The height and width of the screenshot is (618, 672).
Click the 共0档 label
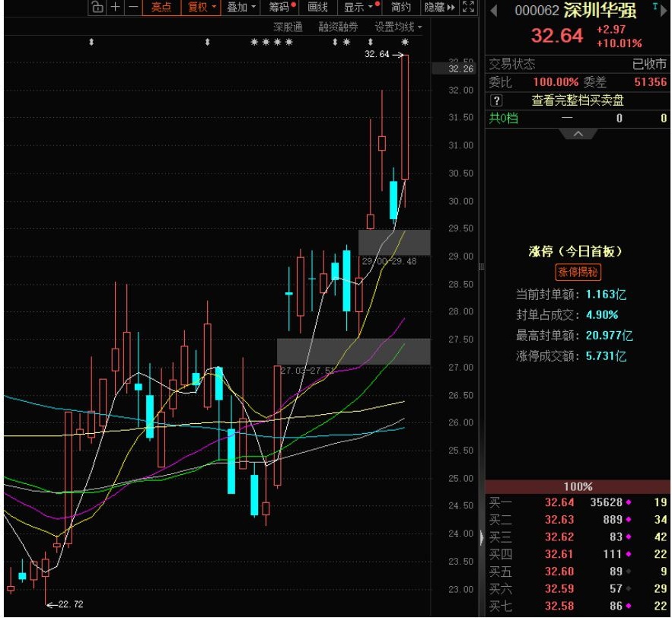[504, 118]
